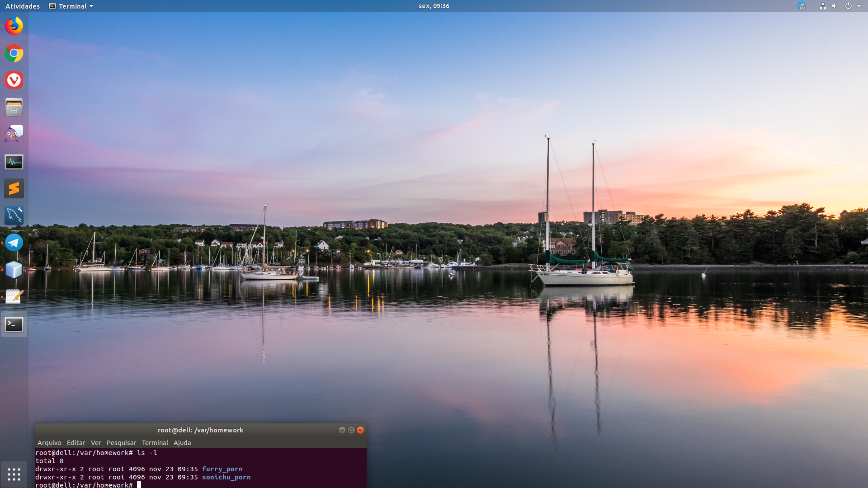Open the Editar menu in terminal
The width and height of the screenshot is (868, 488).
[76, 443]
